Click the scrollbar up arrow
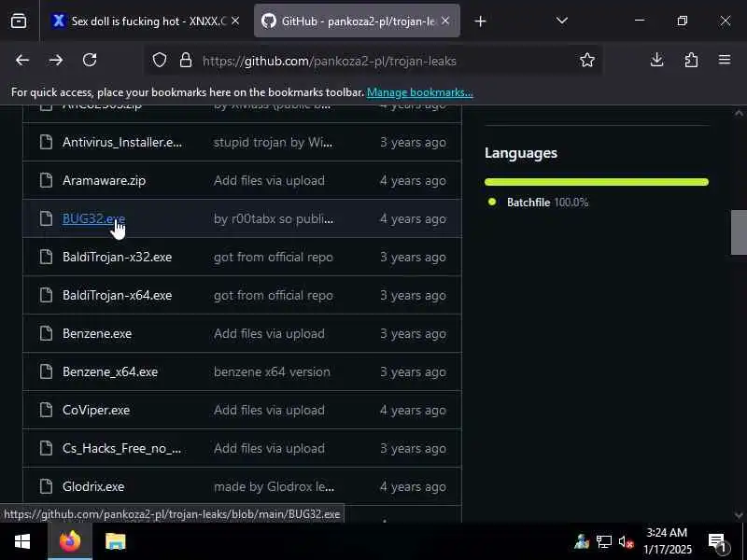747x560 pixels. [x=739, y=113]
